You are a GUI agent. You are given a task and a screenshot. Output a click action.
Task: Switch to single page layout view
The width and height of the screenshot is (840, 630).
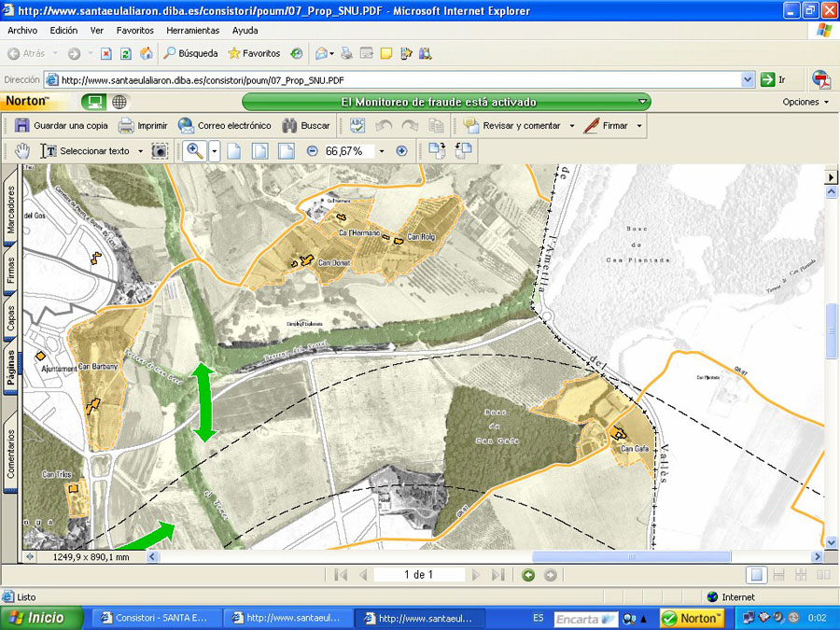[x=757, y=575]
